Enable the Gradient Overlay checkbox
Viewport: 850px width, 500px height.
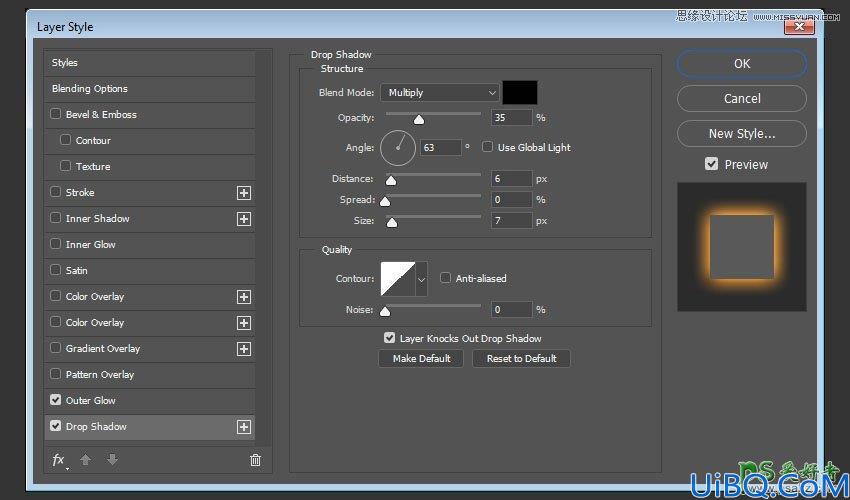pyautogui.click(x=55, y=348)
